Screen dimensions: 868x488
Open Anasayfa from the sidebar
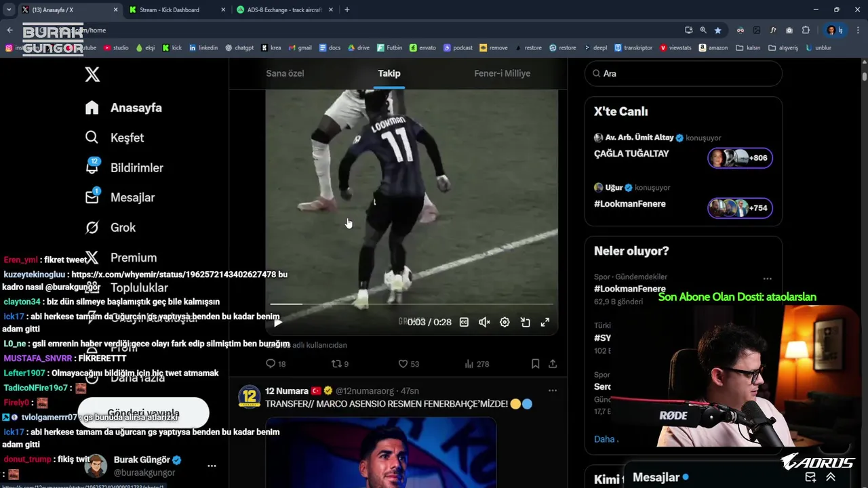point(123,108)
